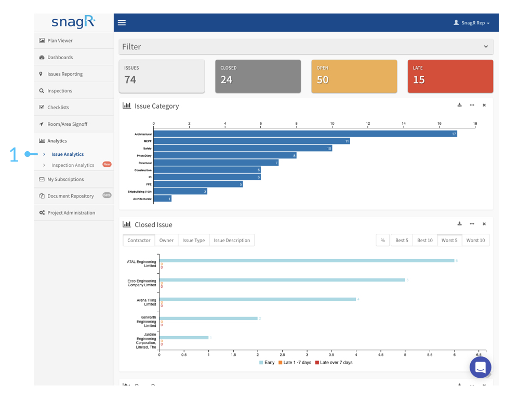Click the Checklists checkmark icon
Image resolution: width=532 pixels, height=399 pixels.
pyautogui.click(x=42, y=107)
